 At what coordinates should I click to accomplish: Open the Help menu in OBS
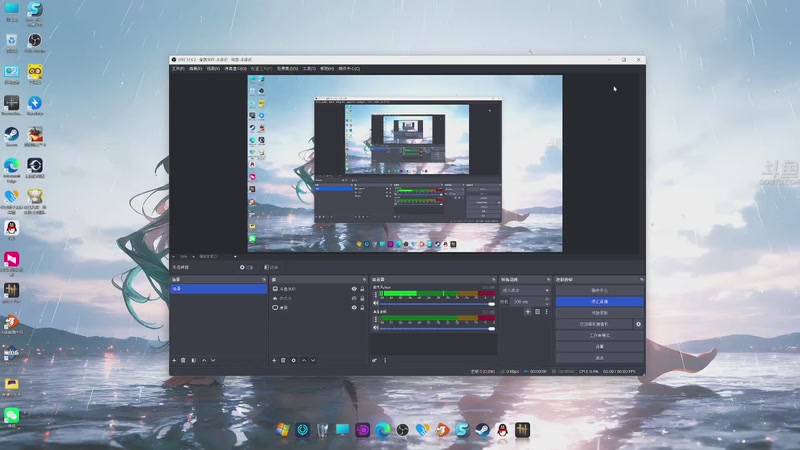327,68
